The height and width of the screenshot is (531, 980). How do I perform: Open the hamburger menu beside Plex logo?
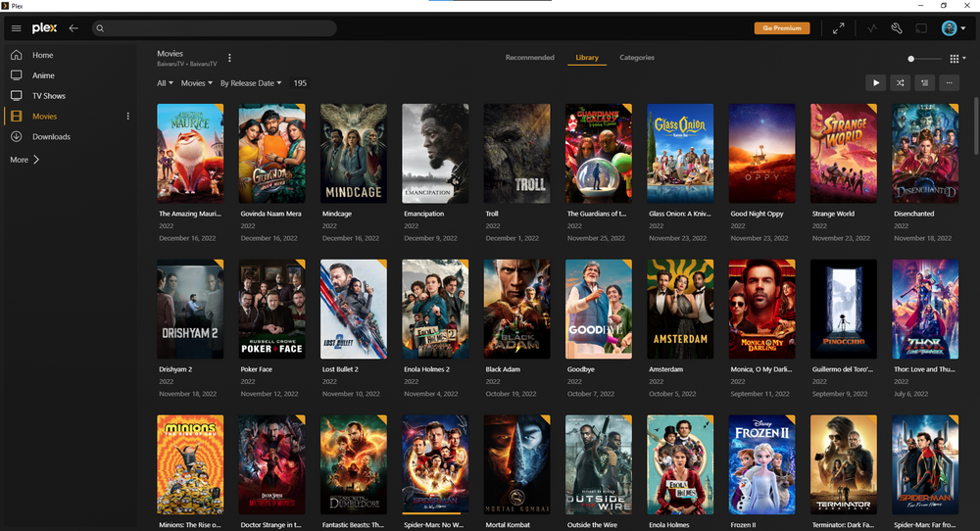point(16,28)
